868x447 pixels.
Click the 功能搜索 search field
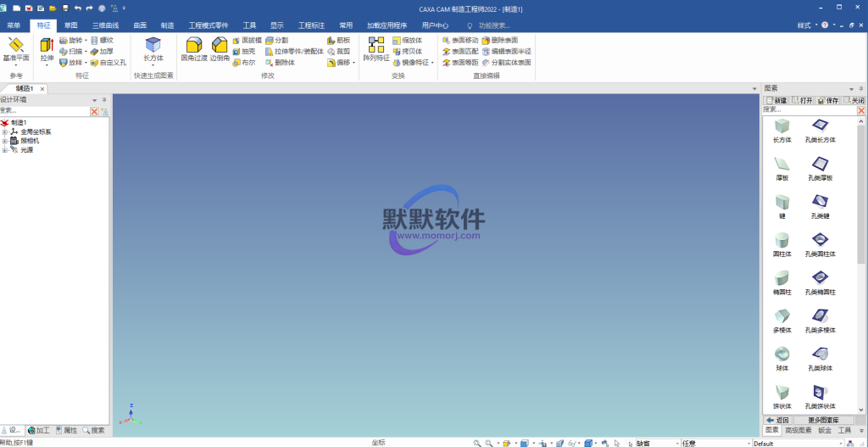pos(494,25)
